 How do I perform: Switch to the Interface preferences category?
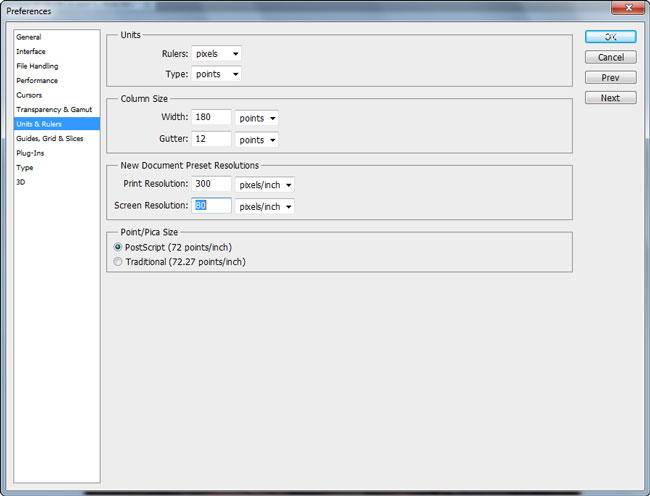coord(31,51)
